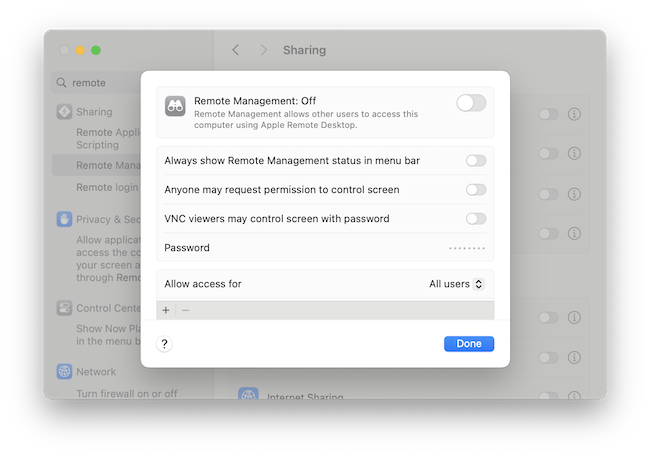
Task: Add a user with the plus button
Action: 166,310
